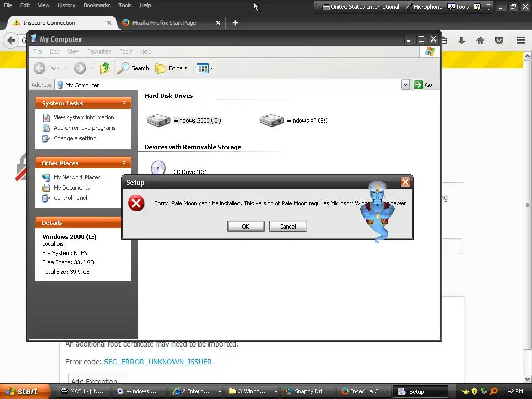Click Firefox home icon
This screenshot has width=532, height=399.
pyautogui.click(x=481, y=41)
